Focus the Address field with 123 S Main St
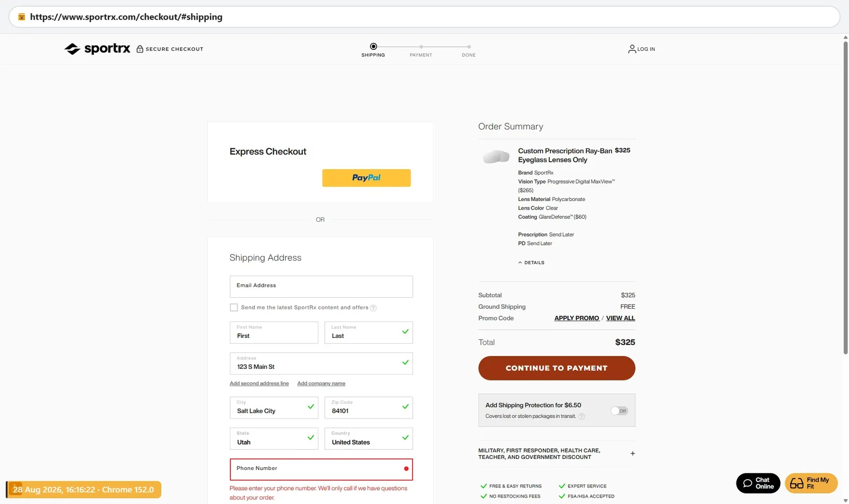849x504 pixels. point(321,363)
